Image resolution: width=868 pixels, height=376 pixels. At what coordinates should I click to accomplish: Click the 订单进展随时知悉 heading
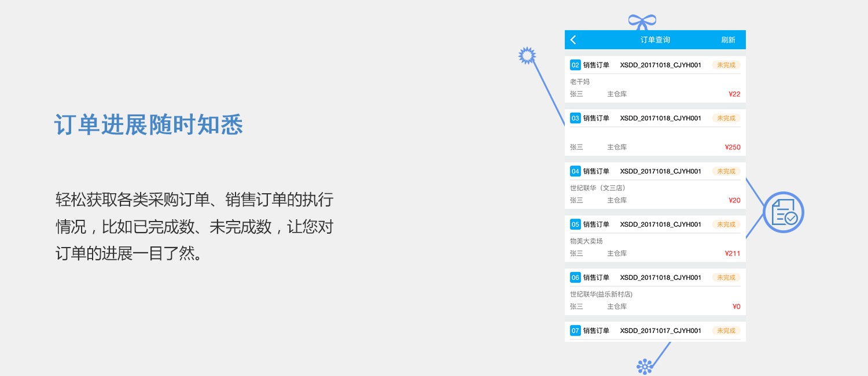coord(149,125)
